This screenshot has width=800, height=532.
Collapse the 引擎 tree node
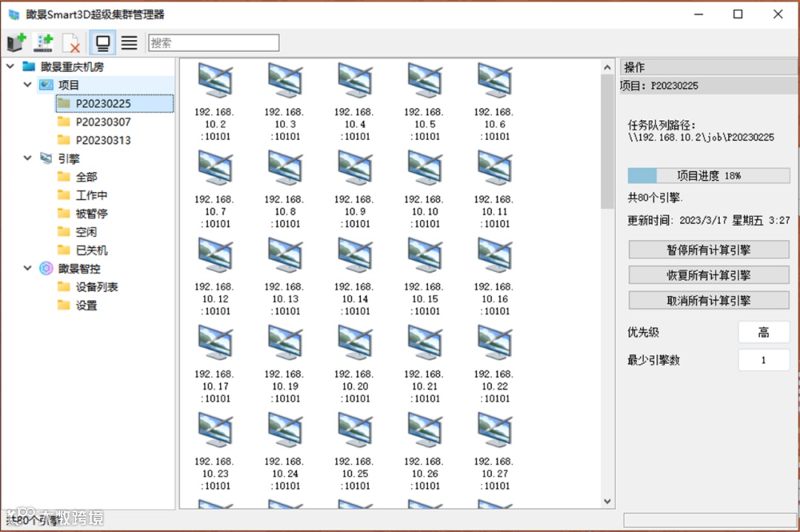pos(27,158)
